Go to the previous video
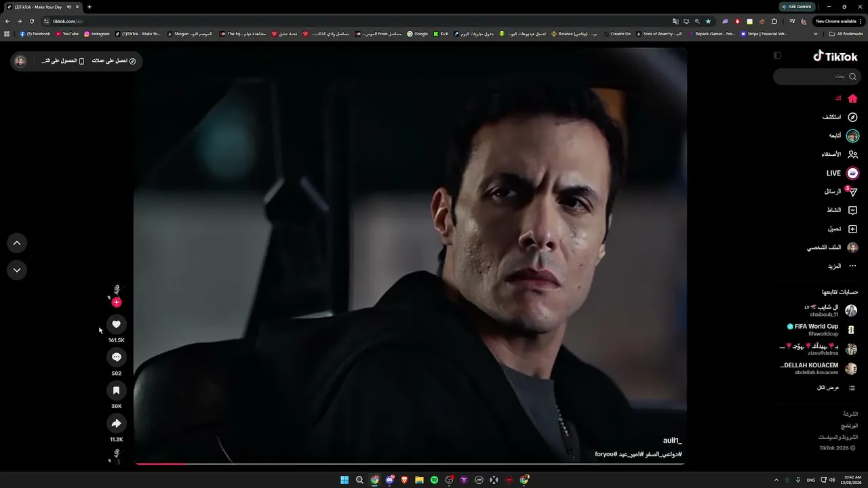This screenshot has width=868, height=488. [x=17, y=243]
